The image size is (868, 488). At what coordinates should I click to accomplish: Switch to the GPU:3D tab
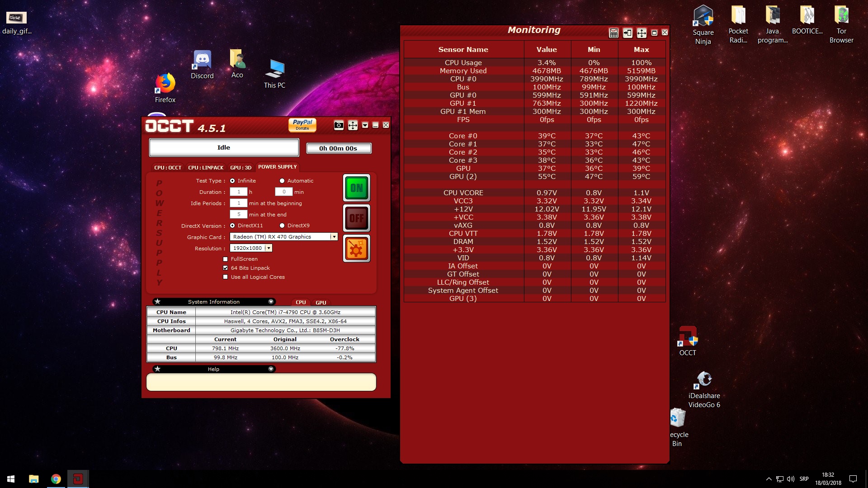(241, 168)
